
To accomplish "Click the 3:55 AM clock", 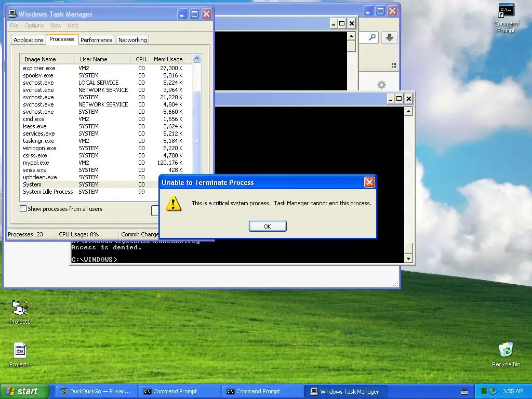I will [513, 391].
